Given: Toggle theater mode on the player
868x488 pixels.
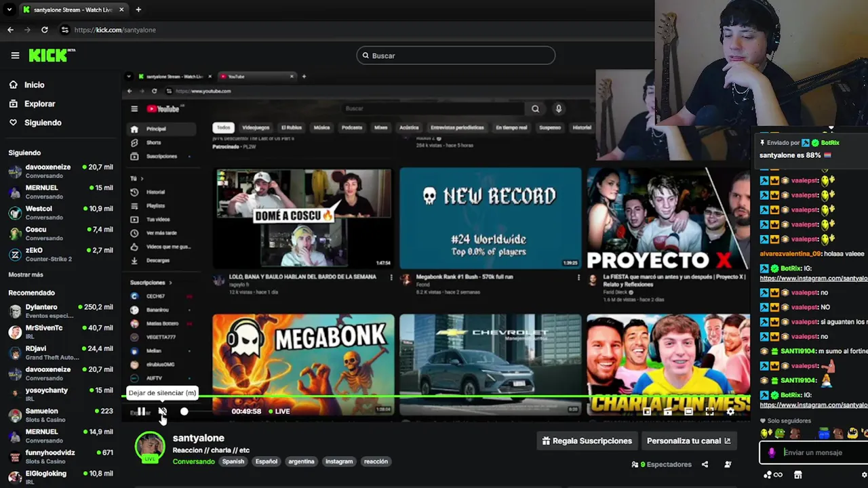Looking at the screenshot, I should pos(688,411).
